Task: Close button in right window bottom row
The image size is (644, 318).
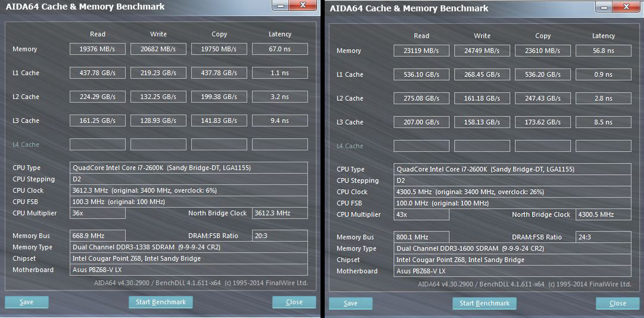Action: click(x=618, y=304)
